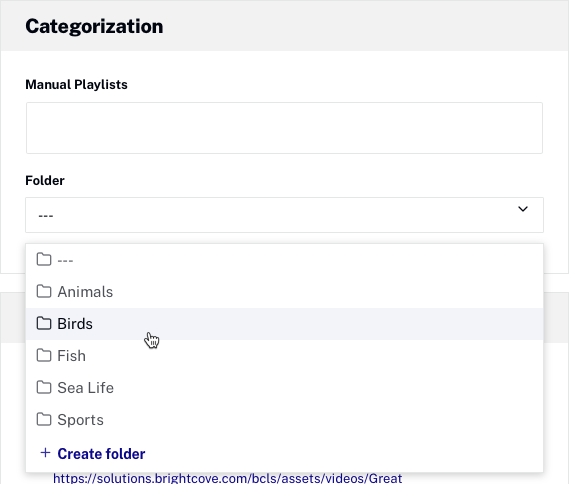
Task: Click the plus icon before Create folder
Action: coord(45,453)
